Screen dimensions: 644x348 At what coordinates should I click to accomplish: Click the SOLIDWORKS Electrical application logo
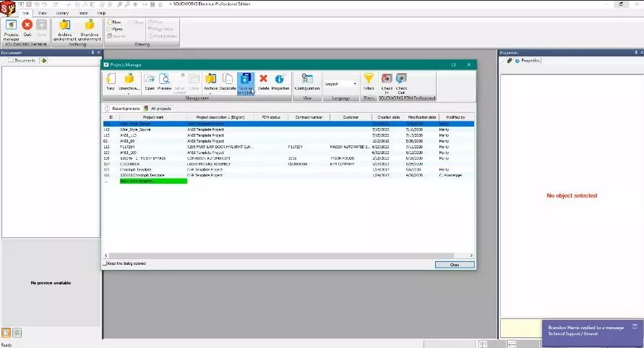click(x=7, y=8)
